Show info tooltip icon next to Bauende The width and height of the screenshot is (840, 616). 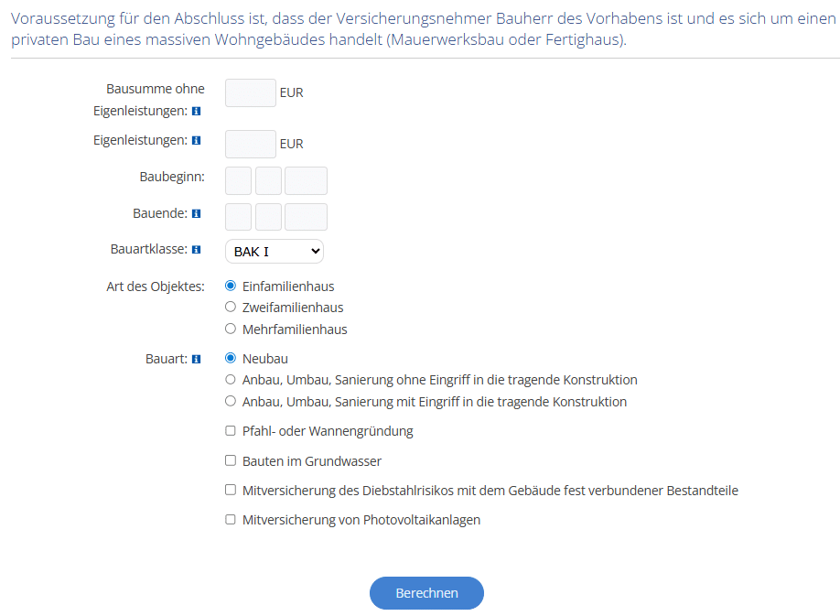point(196,213)
